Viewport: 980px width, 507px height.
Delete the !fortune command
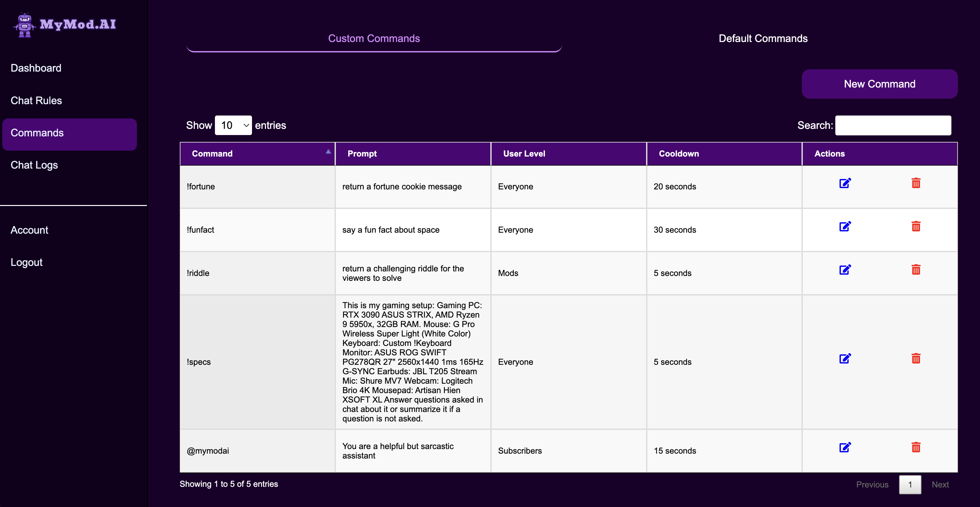pos(916,183)
